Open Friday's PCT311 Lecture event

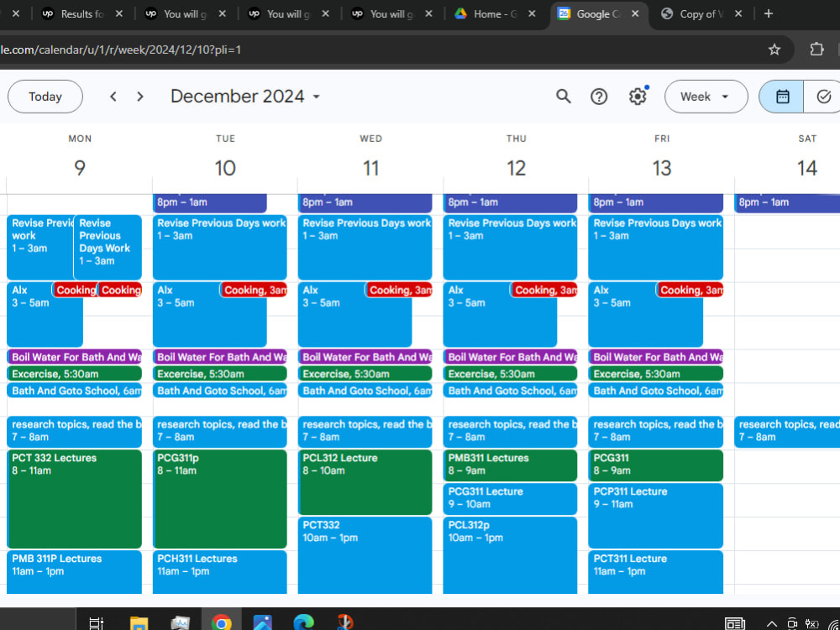(656, 571)
